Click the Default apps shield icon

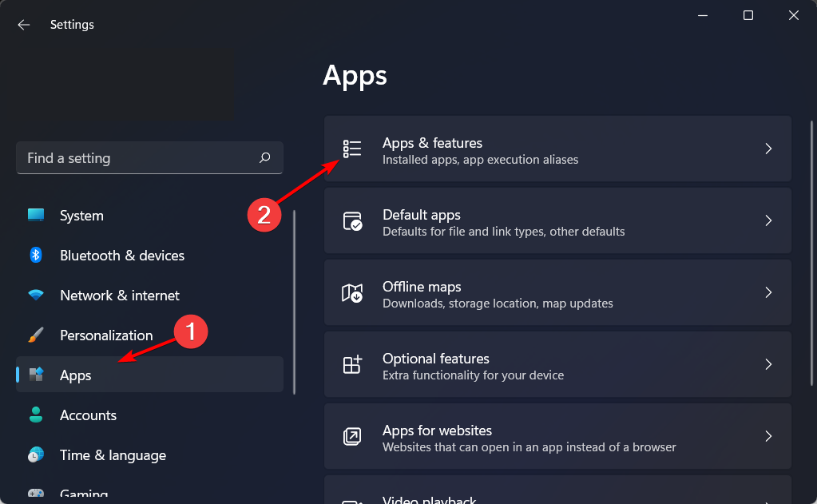[352, 220]
